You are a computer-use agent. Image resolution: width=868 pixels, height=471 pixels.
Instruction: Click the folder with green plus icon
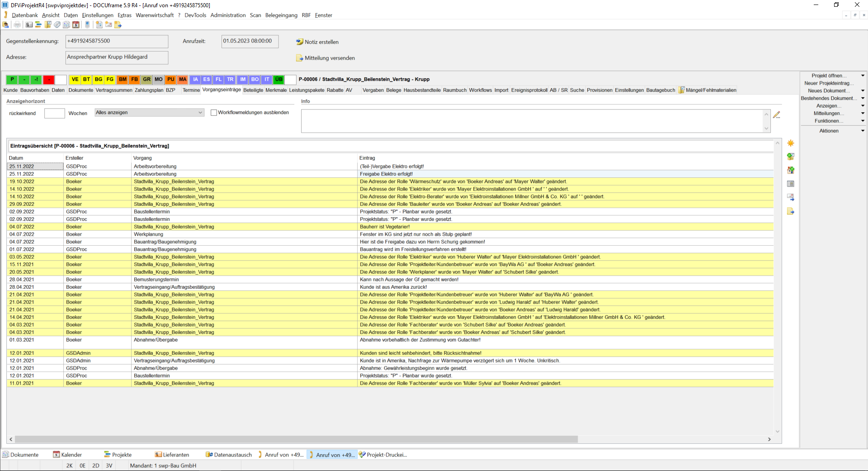click(x=791, y=157)
